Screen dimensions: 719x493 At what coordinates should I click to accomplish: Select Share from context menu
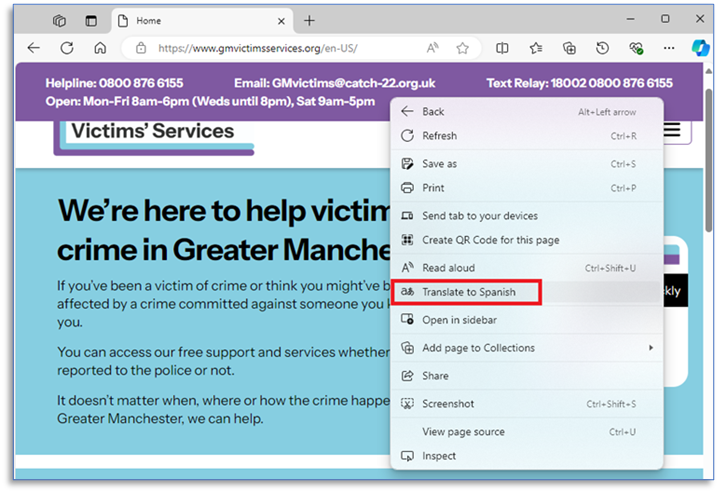click(x=526, y=376)
